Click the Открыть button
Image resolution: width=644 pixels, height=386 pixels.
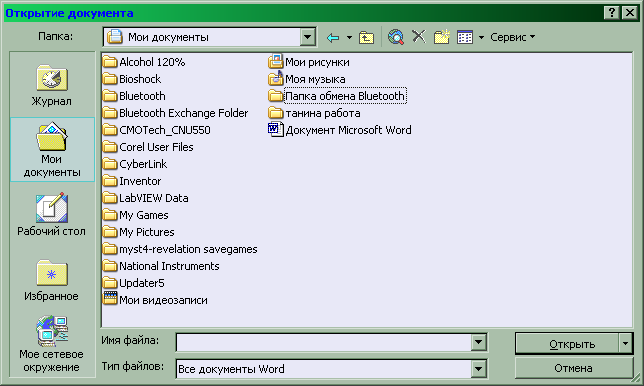click(x=567, y=344)
